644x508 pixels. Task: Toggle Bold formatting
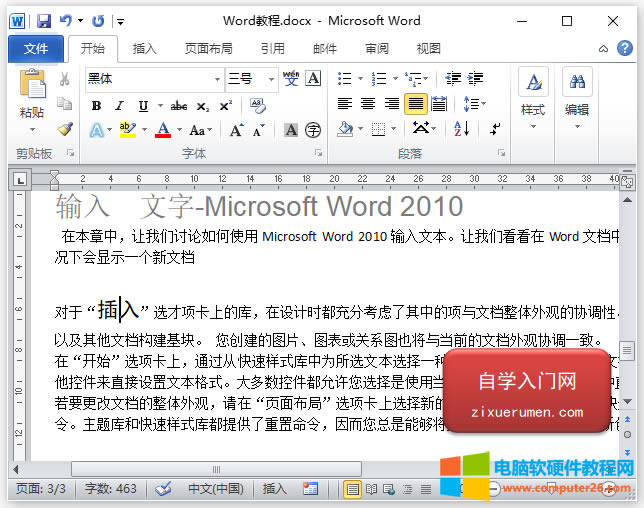click(x=97, y=106)
